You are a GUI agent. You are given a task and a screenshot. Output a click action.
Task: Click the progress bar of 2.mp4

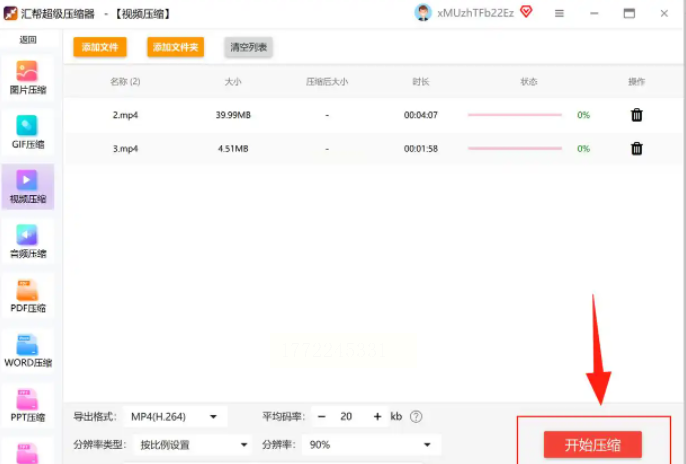coord(515,115)
